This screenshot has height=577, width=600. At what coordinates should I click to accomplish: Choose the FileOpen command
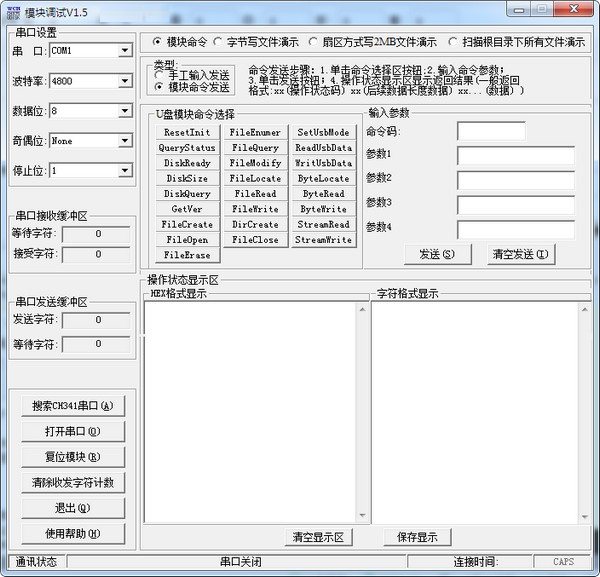coord(188,240)
